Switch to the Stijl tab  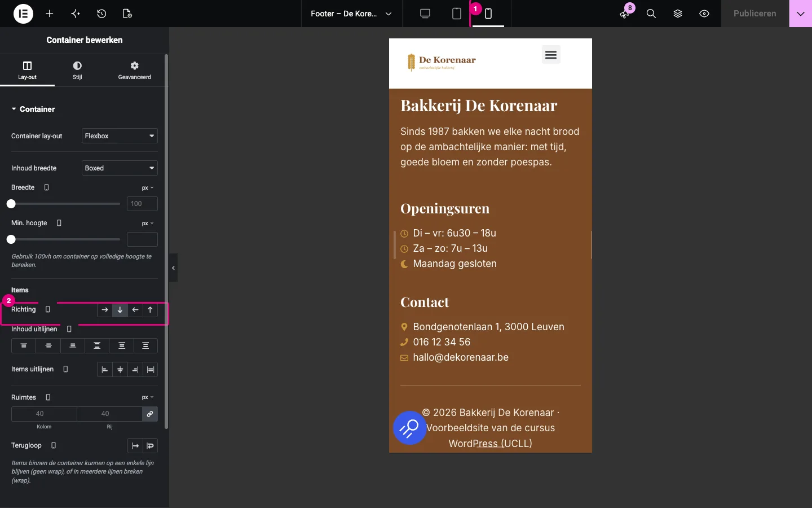pyautogui.click(x=77, y=71)
